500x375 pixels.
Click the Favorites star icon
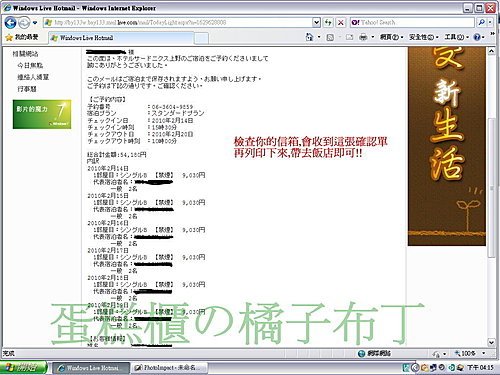point(9,37)
